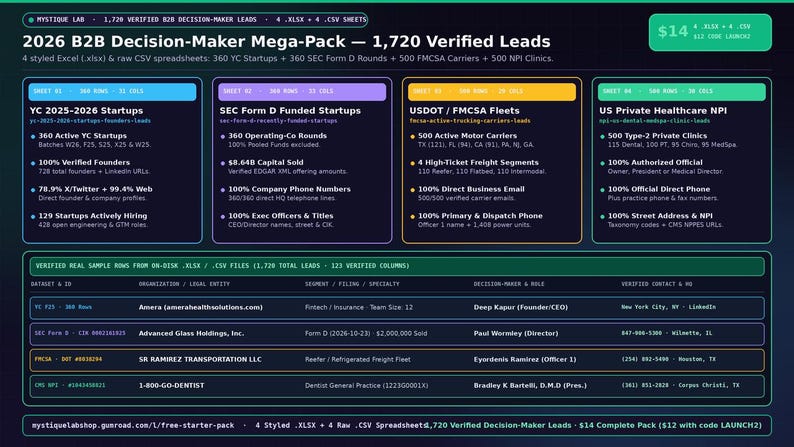Click the SEC Form D CIK ID cell
The image size is (794, 447).
(x=80, y=334)
